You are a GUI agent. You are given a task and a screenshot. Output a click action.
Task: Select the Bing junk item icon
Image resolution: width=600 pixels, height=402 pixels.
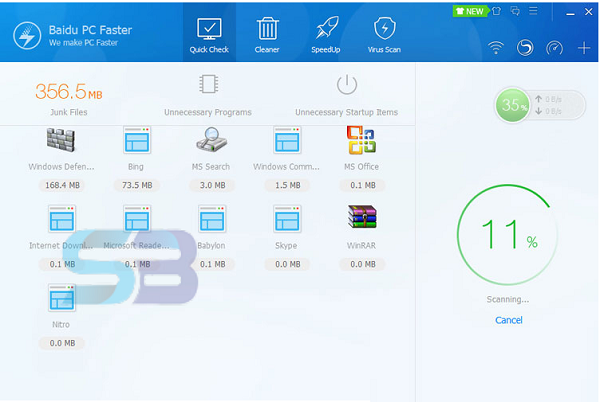click(x=137, y=140)
